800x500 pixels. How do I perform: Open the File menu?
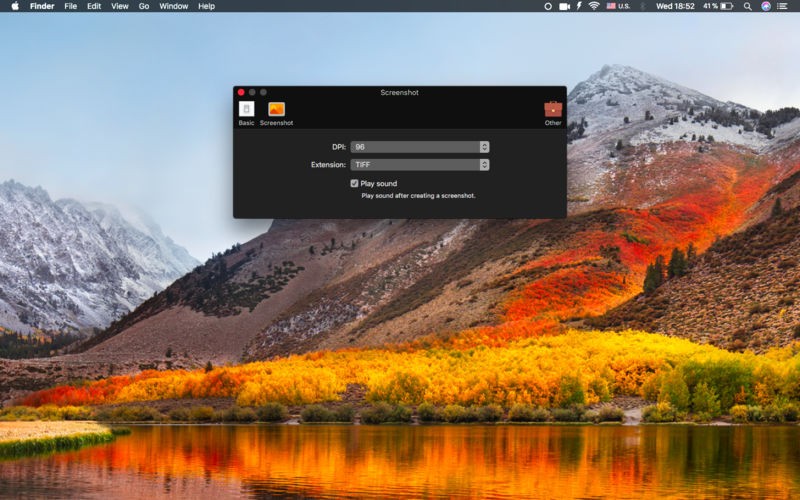(x=70, y=6)
